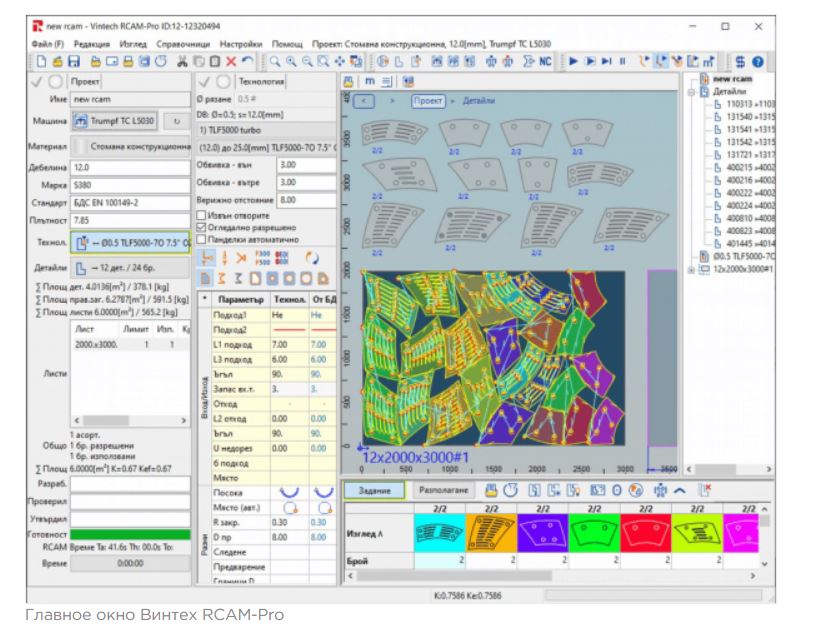828x630 pixels.
Task: Click the circle toggle next to Технология
Action: [x=223, y=82]
